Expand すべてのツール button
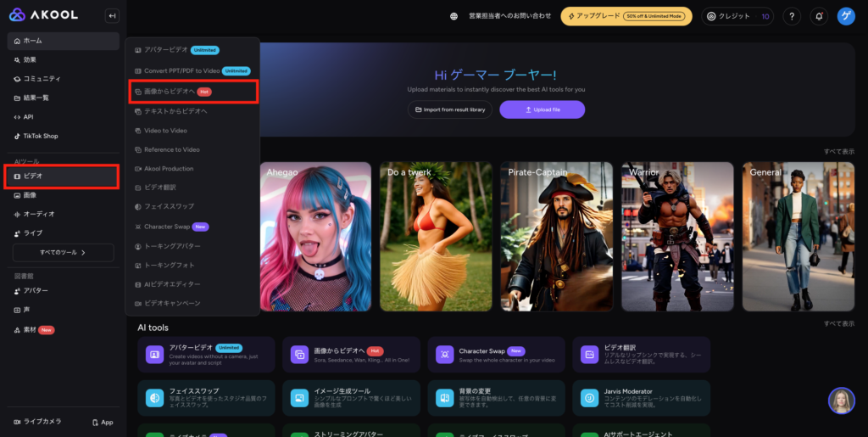Viewport: 868px width, 437px height. 63,253
